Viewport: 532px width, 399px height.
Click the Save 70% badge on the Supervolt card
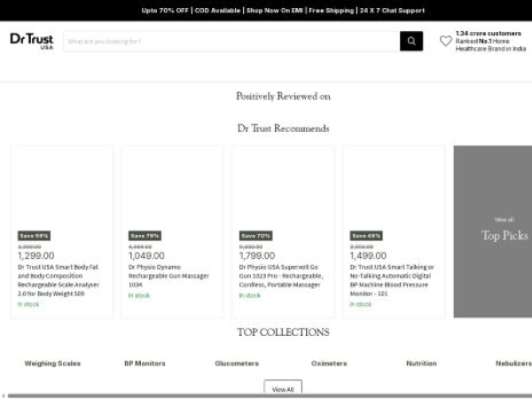point(255,236)
